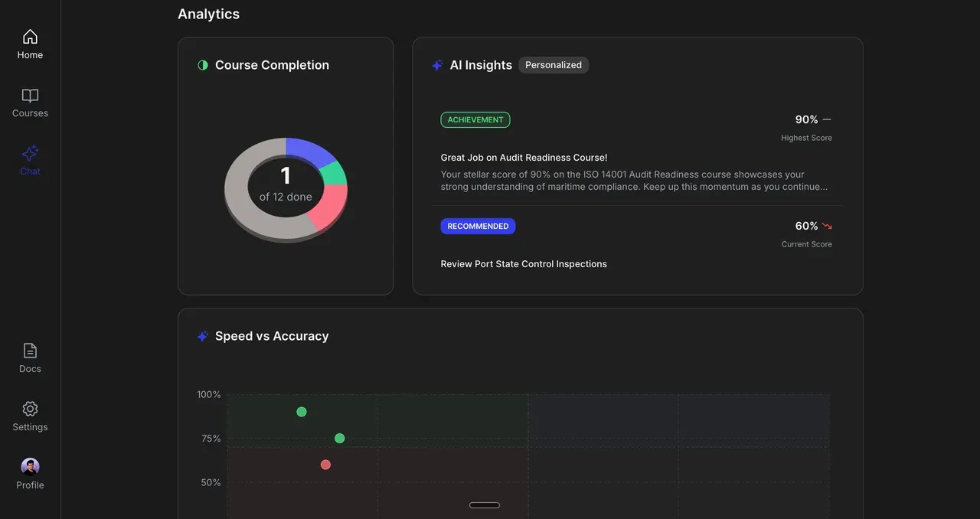Open the Settings gear icon

point(30,409)
